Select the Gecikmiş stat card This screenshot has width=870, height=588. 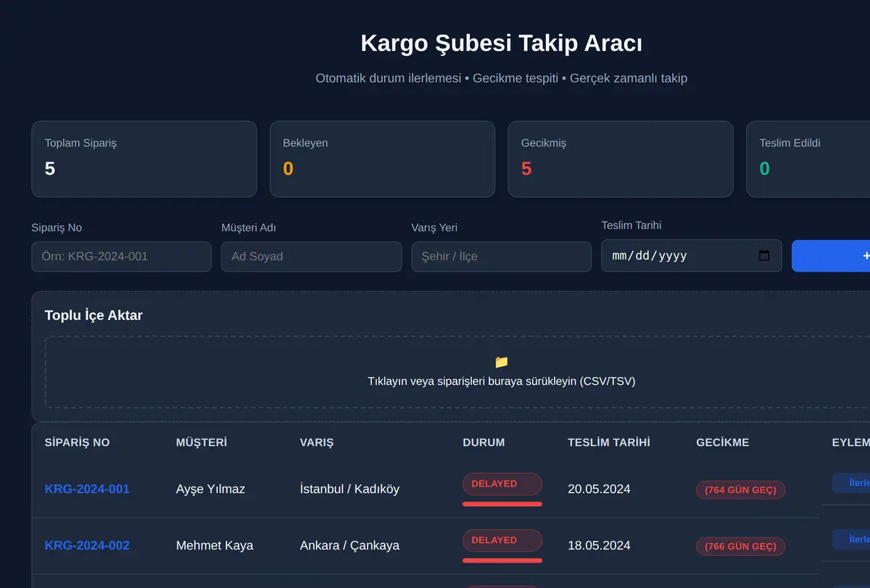pyautogui.click(x=620, y=159)
